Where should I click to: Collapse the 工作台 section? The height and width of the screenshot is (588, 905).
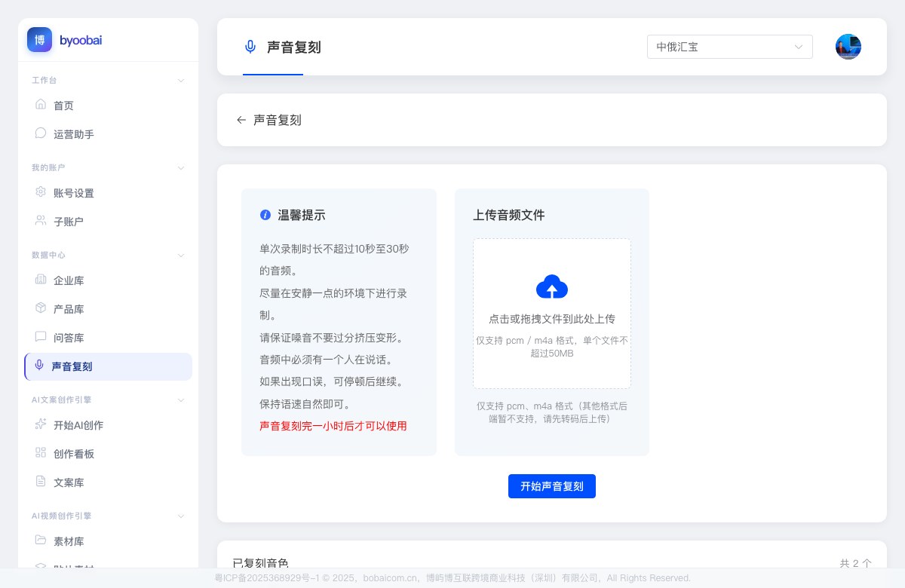pyautogui.click(x=180, y=80)
